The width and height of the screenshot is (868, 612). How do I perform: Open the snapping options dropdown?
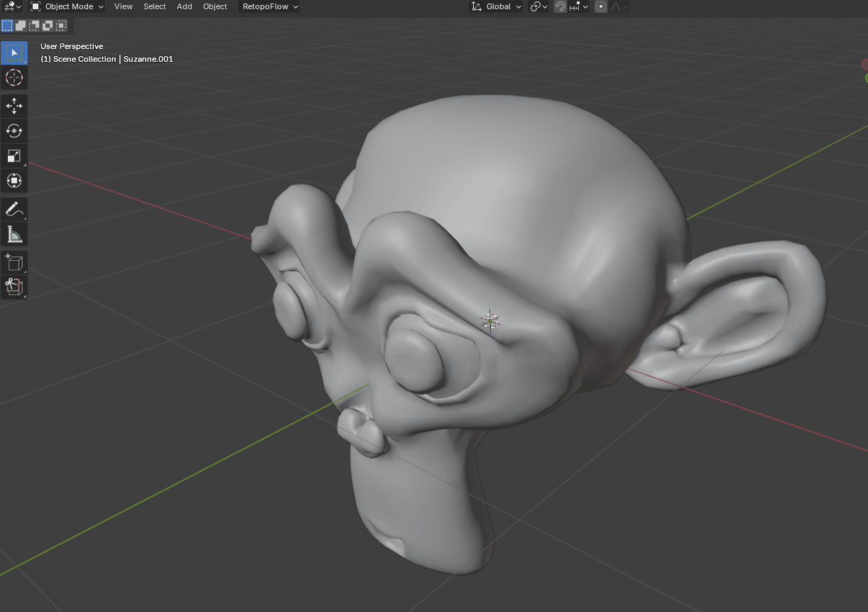(x=579, y=6)
